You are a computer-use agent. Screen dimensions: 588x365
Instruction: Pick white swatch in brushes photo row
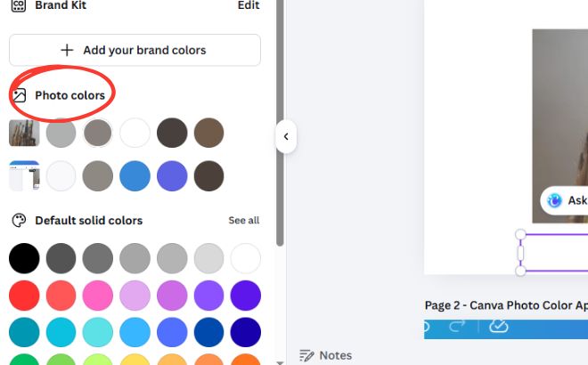[135, 133]
